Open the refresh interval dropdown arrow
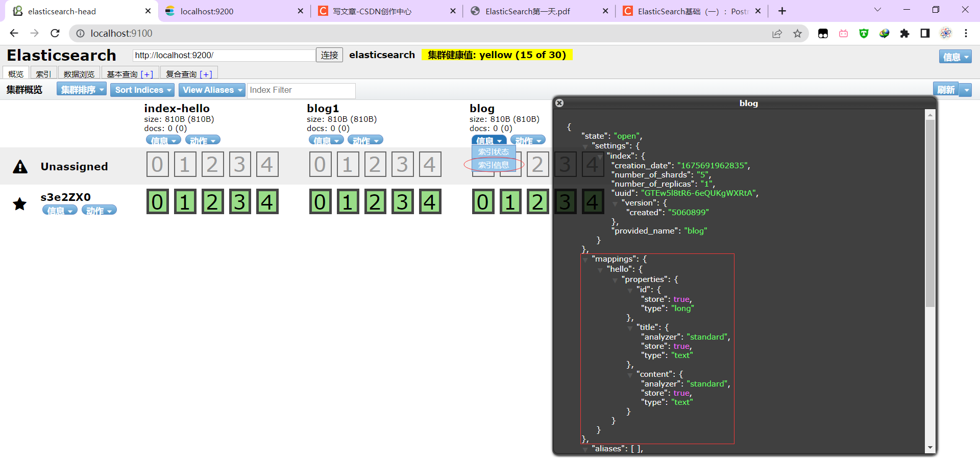This screenshot has width=980, height=463. tap(965, 90)
